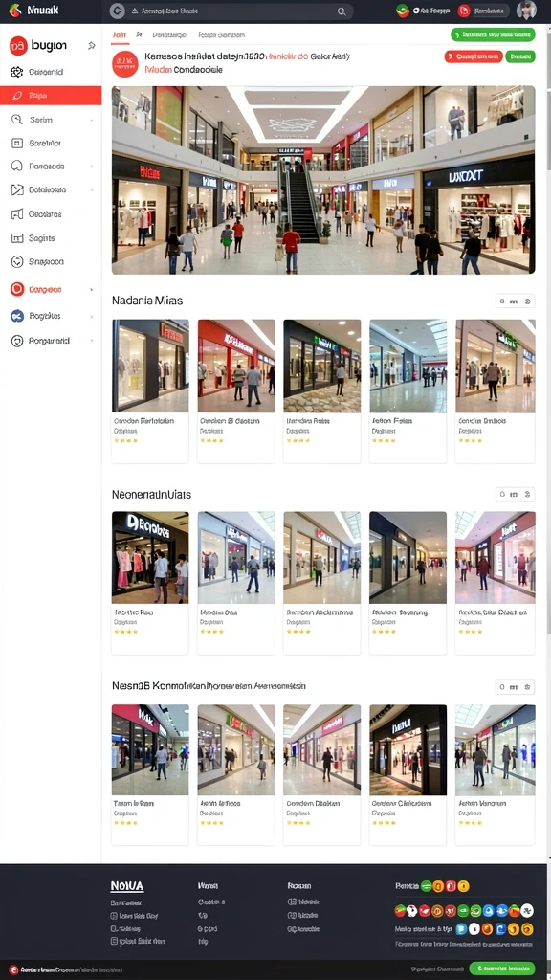Click the view control in third section heading
Screen dimensions: 551x980
point(516,687)
